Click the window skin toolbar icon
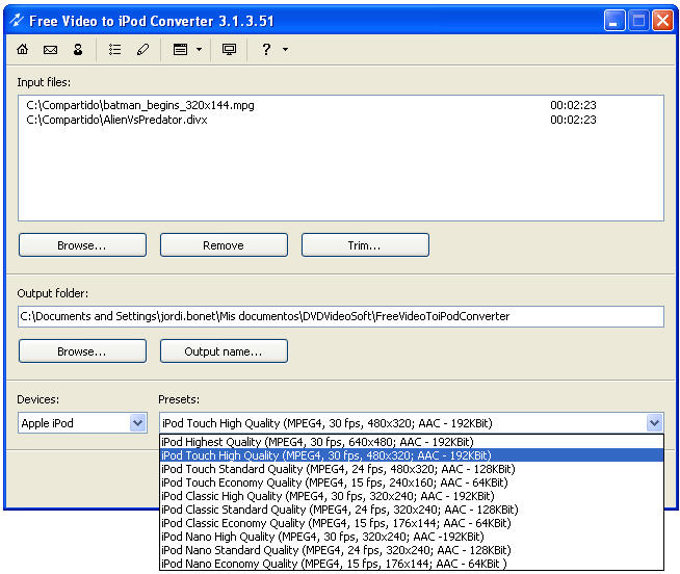The height and width of the screenshot is (574, 680). pyautogui.click(x=180, y=49)
